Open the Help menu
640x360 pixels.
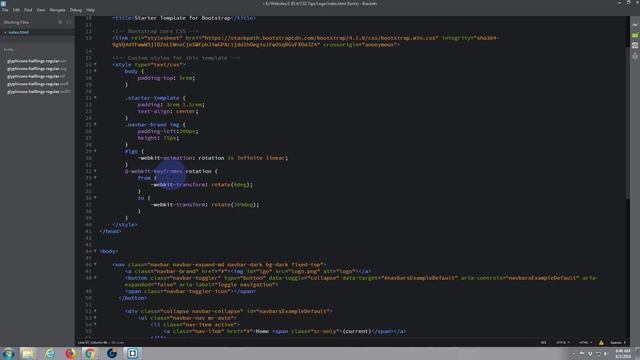[x=90, y=10]
